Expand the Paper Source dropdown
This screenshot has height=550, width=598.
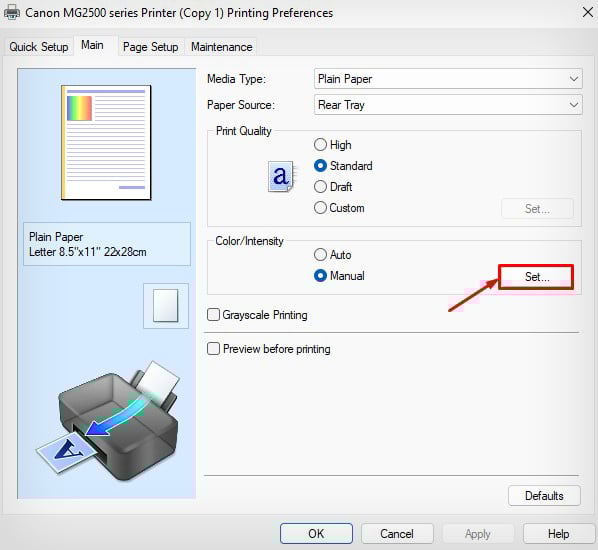click(448, 105)
